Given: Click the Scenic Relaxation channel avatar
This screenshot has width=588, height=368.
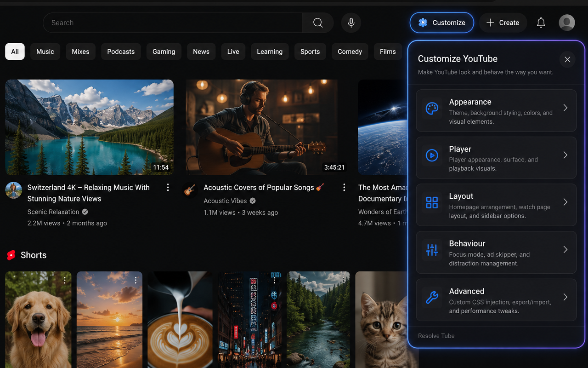Looking at the screenshot, I should click(14, 190).
